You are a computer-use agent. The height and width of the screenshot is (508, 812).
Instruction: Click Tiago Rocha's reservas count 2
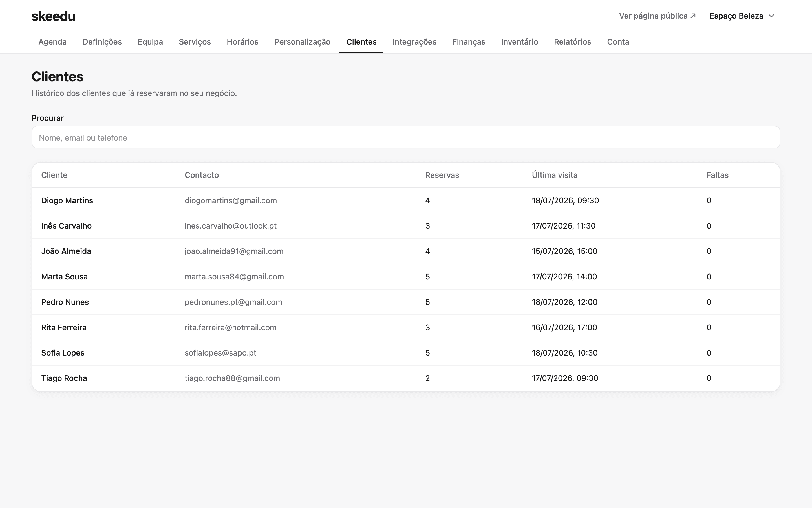tap(427, 378)
